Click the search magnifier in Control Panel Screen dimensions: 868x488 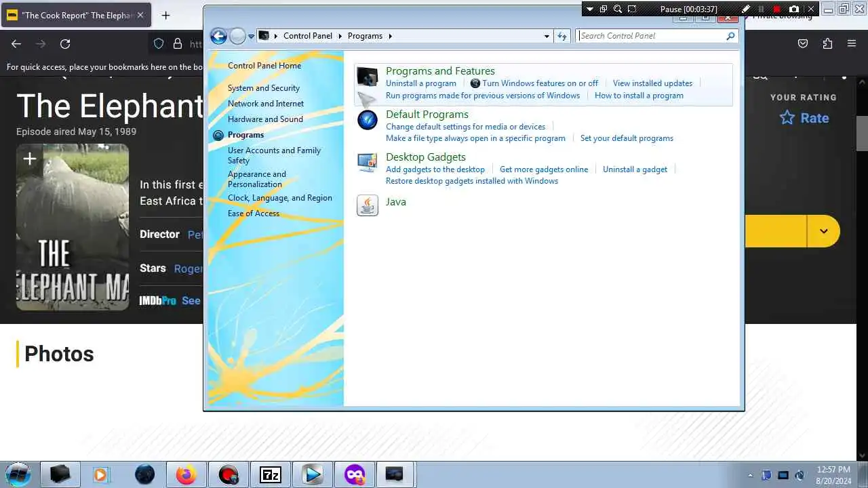[730, 36]
